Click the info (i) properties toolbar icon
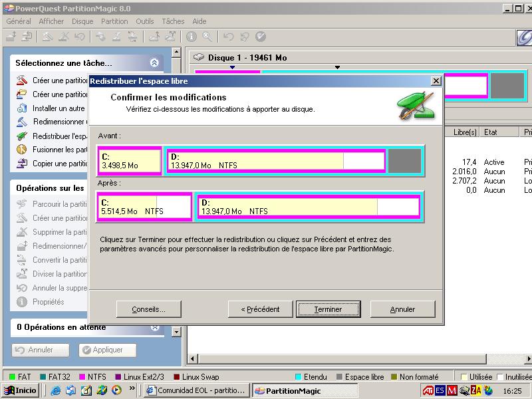Screen dimensions: 532x399 (x=192, y=37)
